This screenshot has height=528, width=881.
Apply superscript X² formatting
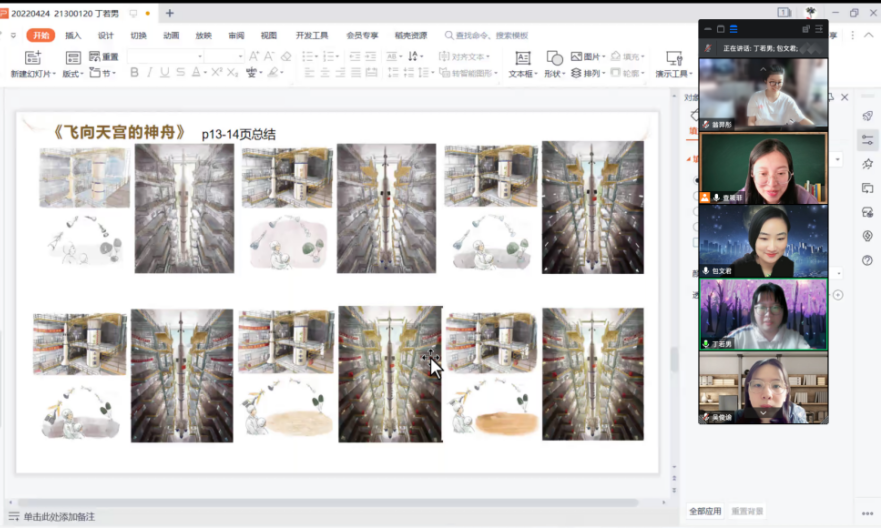[x=217, y=72]
